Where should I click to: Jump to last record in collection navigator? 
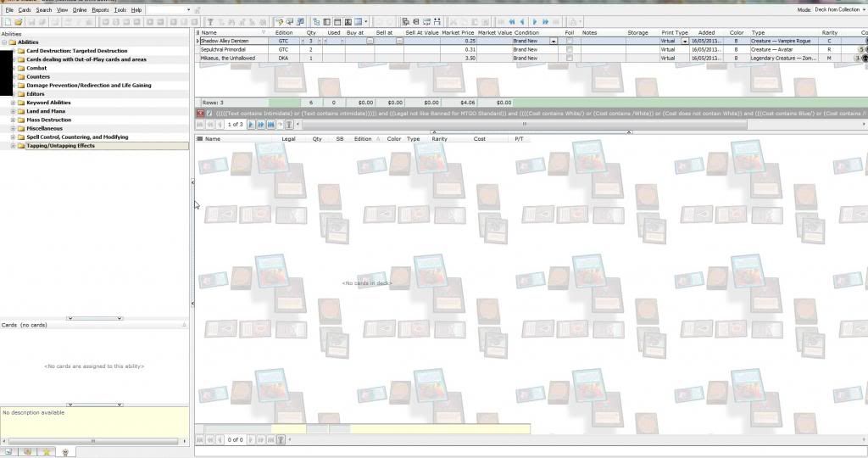270,125
